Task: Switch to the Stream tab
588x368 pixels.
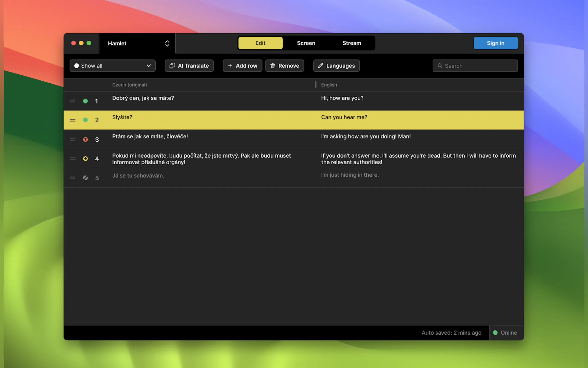Action: tap(351, 43)
